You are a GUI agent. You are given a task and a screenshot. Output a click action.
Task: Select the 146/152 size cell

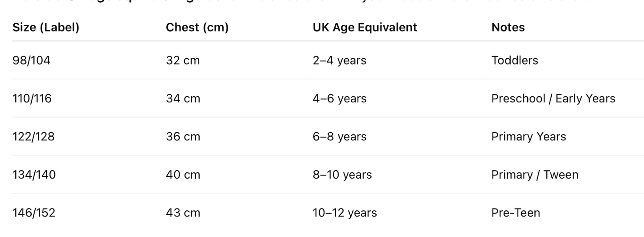tap(34, 212)
